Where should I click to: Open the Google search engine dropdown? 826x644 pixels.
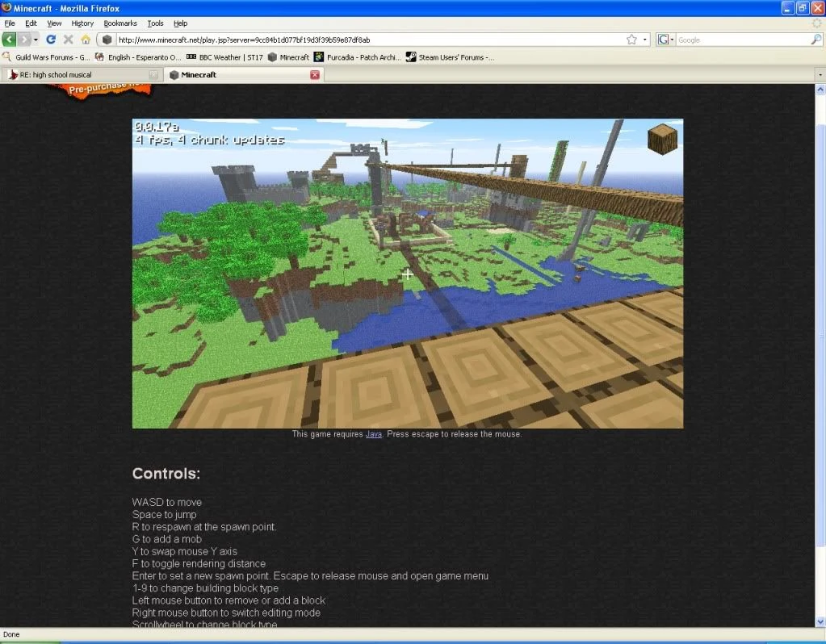[666, 40]
